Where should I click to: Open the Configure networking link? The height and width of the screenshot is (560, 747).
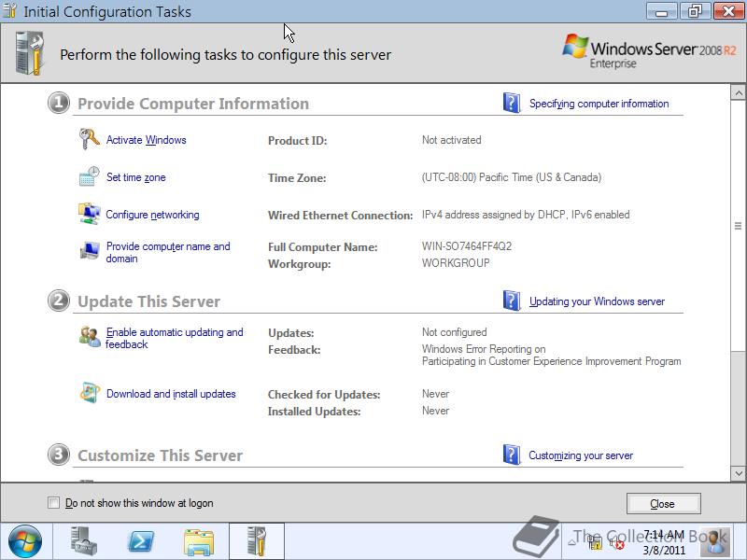pos(152,215)
